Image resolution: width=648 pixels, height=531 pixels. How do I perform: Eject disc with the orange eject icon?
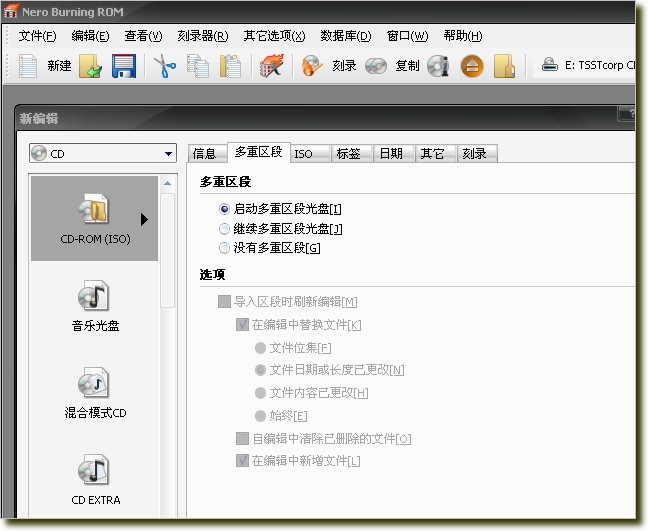coord(472,66)
